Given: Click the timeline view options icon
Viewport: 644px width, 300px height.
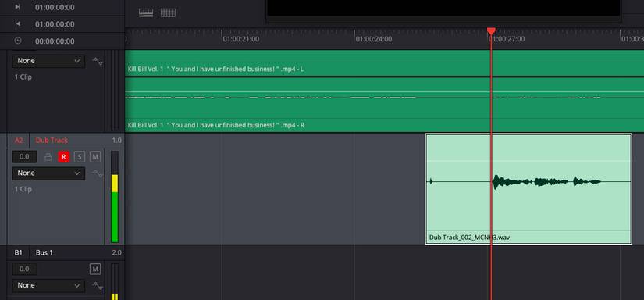Looking at the screenshot, I should (146, 12).
